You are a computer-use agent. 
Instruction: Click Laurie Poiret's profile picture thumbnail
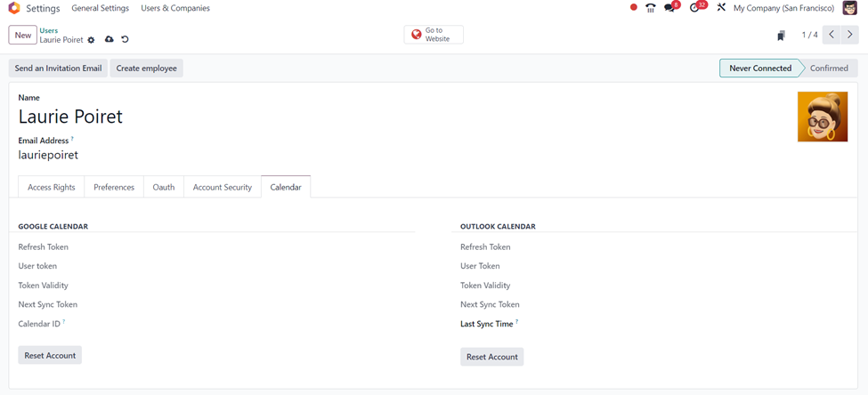pos(822,117)
